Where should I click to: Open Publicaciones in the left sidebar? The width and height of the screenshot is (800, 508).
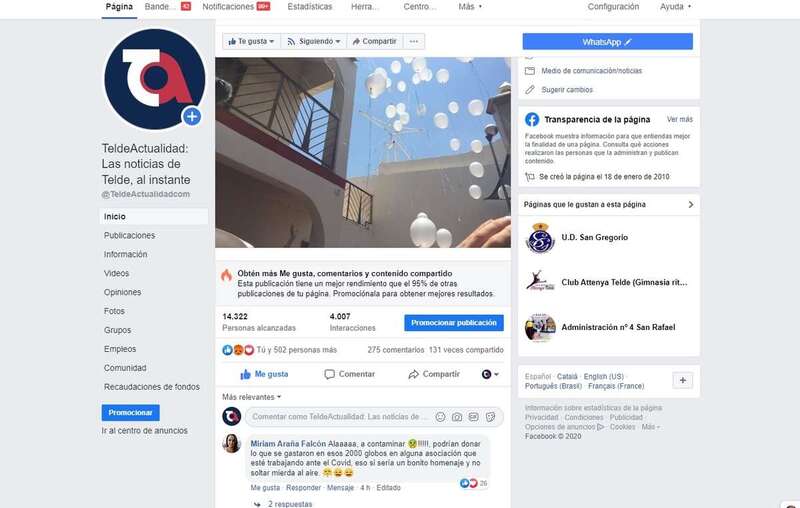pos(130,236)
